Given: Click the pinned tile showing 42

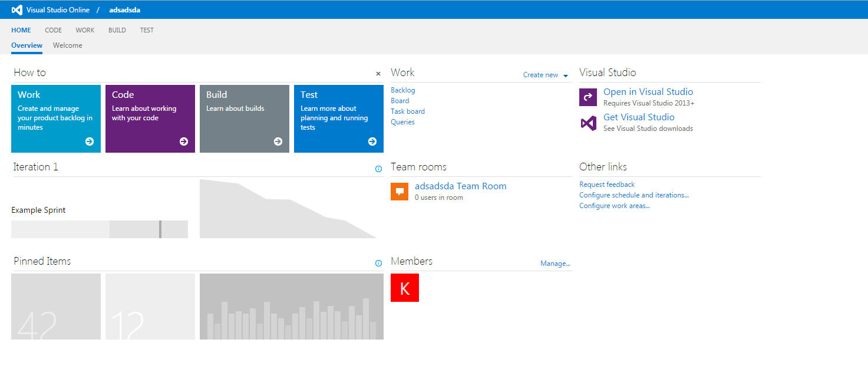Looking at the screenshot, I should [56, 307].
